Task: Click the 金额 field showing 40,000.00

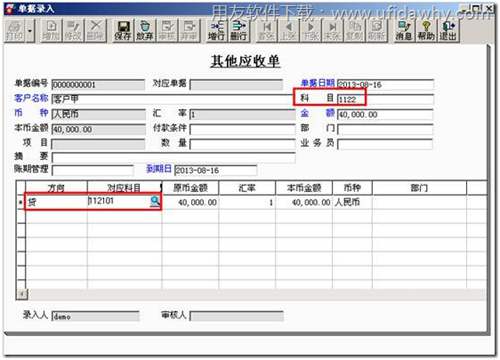Action: coord(385,114)
